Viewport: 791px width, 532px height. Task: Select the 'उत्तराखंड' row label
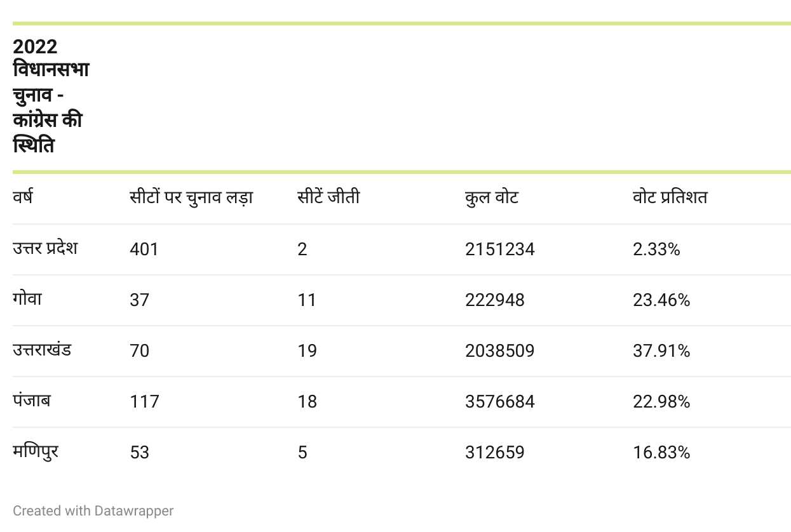pos(42,350)
